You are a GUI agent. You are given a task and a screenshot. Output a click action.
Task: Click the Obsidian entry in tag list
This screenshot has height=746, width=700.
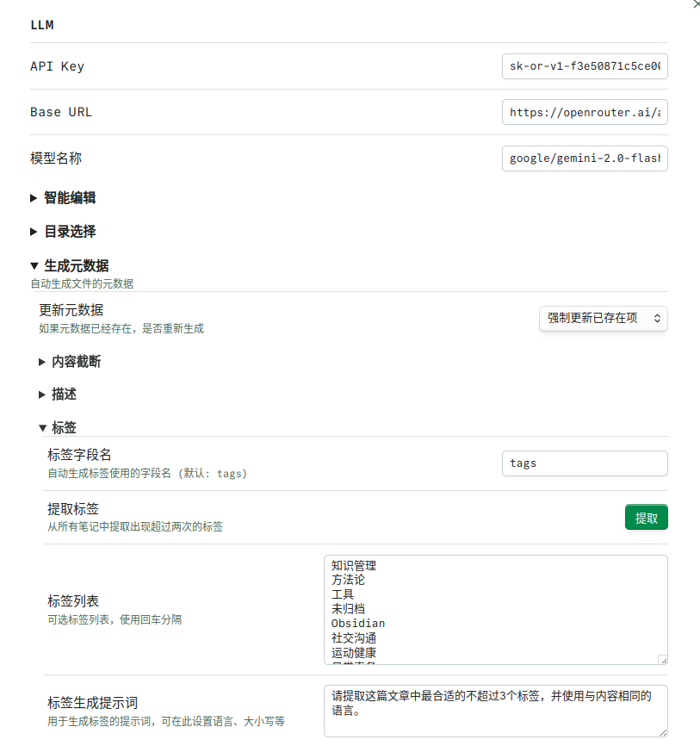click(x=358, y=623)
